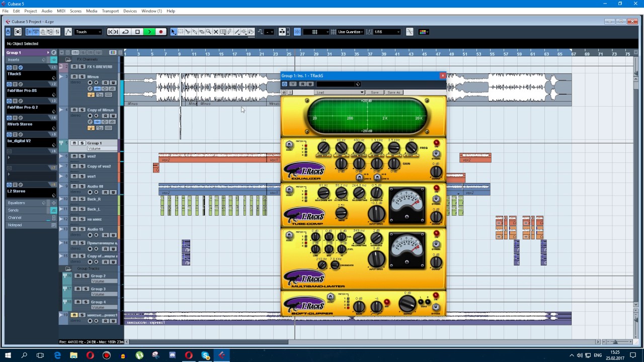The image size is (644, 362).
Task: Click Save As button in TRackS plugin
Action: (394, 93)
